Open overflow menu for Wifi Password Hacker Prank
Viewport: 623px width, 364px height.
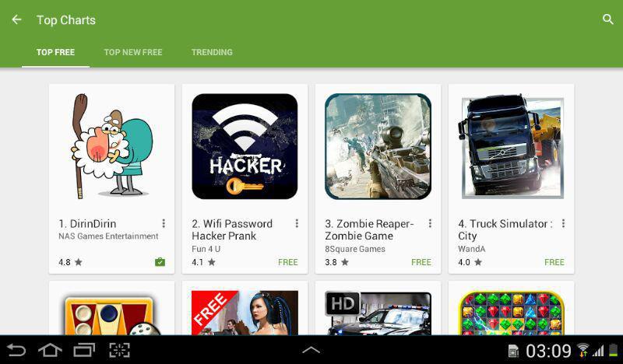pyautogui.click(x=297, y=223)
